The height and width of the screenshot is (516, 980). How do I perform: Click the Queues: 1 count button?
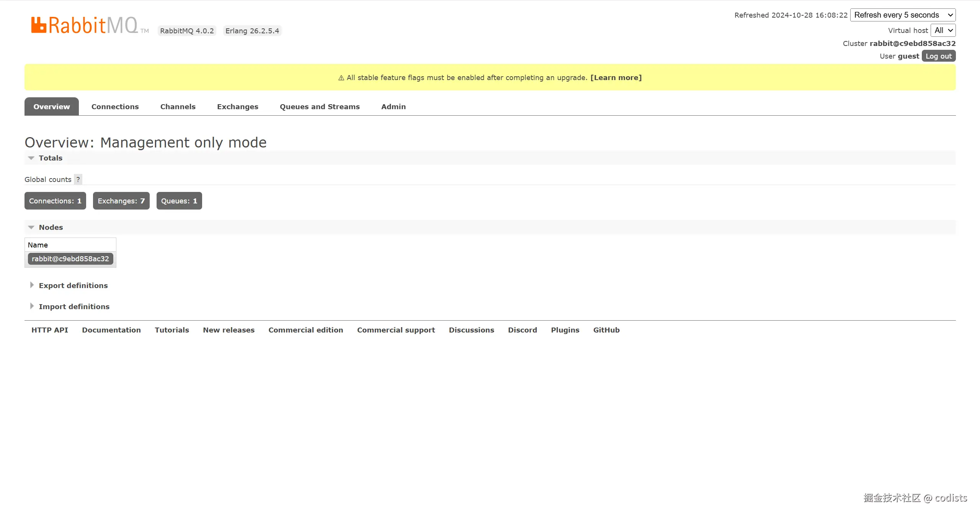tap(179, 201)
